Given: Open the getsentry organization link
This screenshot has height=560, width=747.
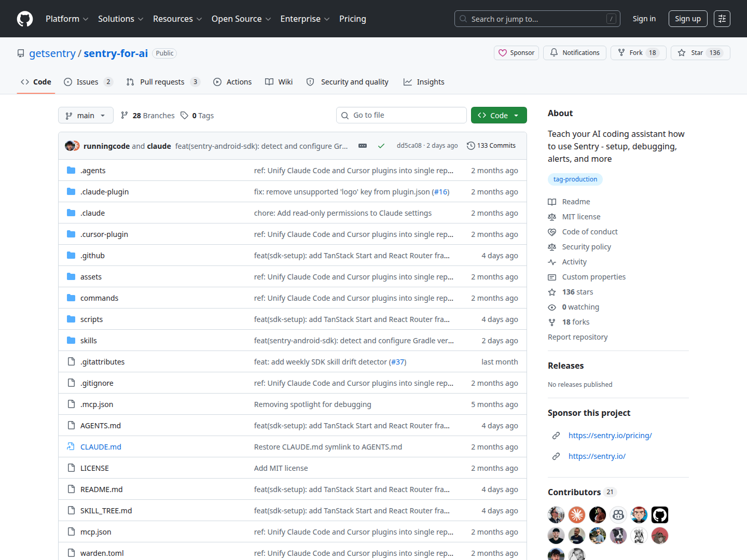Looking at the screenshot, I should click(52, 53).
